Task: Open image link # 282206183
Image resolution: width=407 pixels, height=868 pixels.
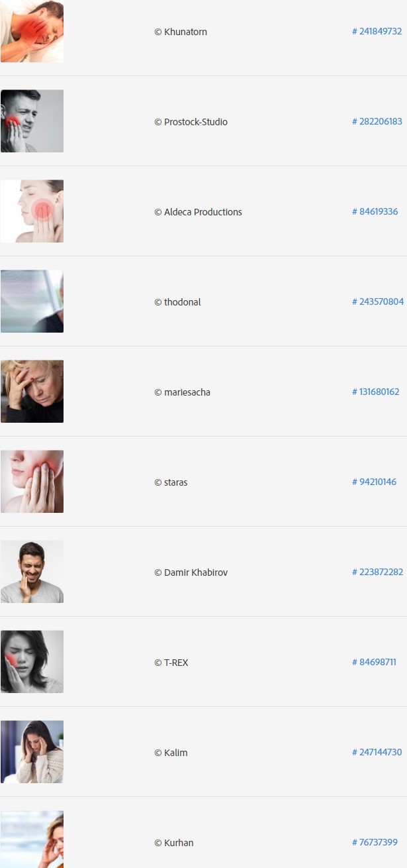Action: coord(377,121)
